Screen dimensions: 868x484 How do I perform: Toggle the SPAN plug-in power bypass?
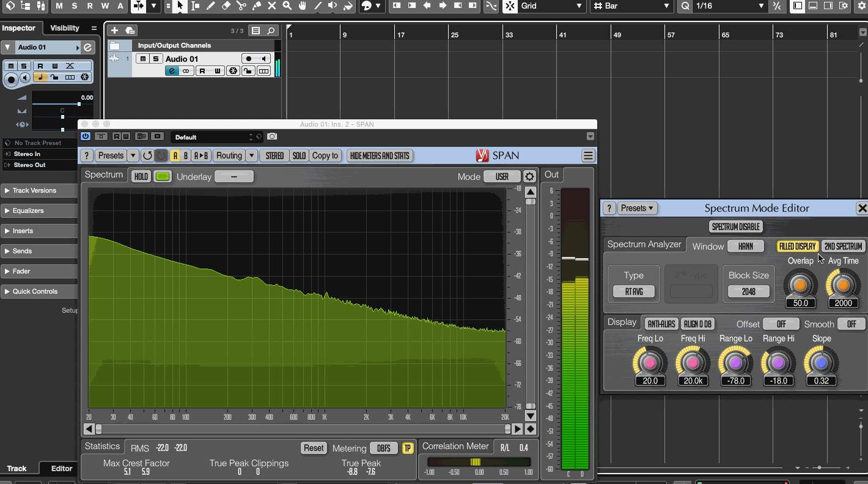click(x=85, y=136)
